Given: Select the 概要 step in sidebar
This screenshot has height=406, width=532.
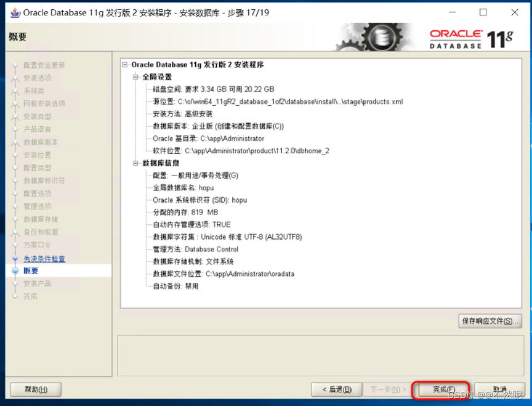Looking at the screenshot, I should point(31,270).
